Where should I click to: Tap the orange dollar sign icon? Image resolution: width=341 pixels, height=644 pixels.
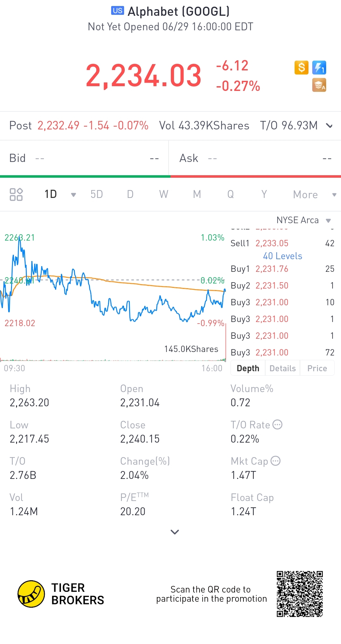point(301,68)
